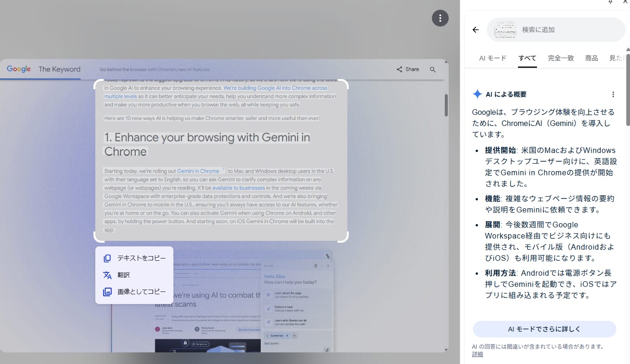Click the AI overview sparkle icon
The height and width of the screenshot is (364, 630).
[x=477, y=94]
